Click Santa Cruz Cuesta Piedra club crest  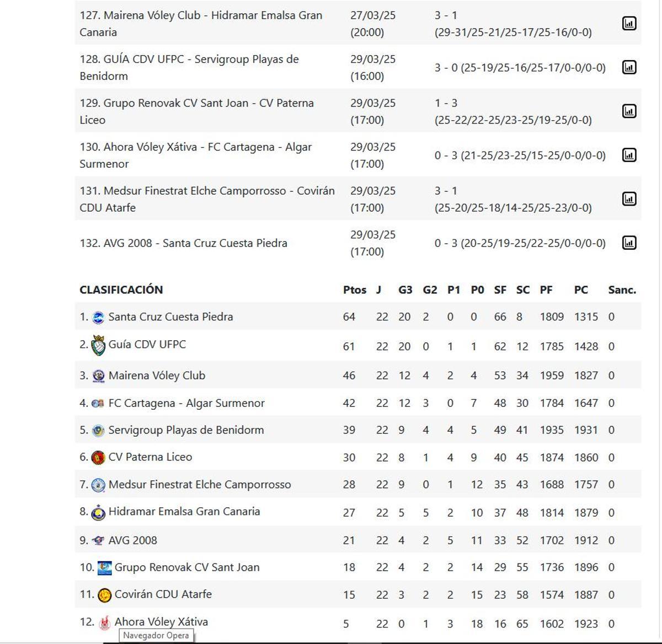pyautogui.click(x=98, y=316)
